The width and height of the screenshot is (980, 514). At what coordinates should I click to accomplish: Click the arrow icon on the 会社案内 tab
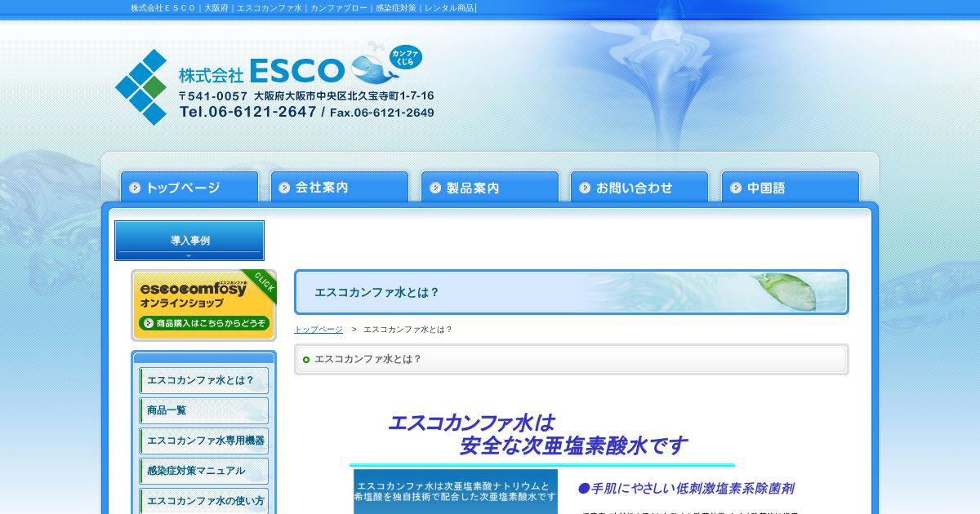click(284, 188)
